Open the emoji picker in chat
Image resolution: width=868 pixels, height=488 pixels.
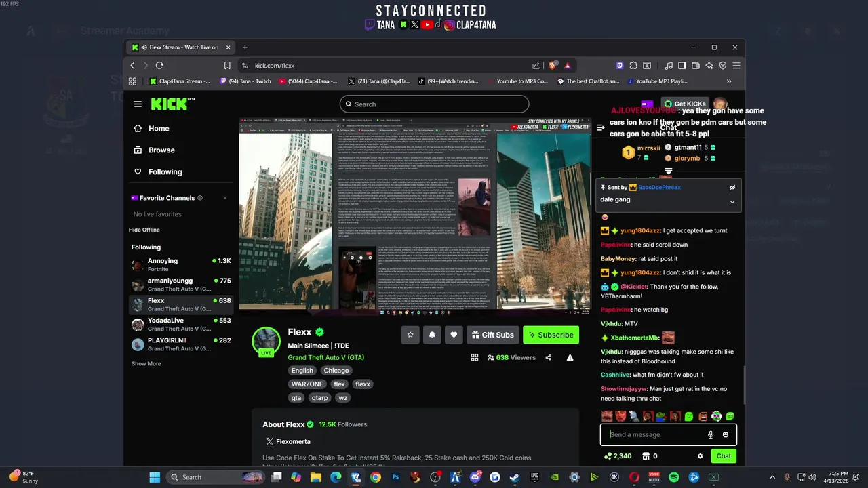click(726, 435)
